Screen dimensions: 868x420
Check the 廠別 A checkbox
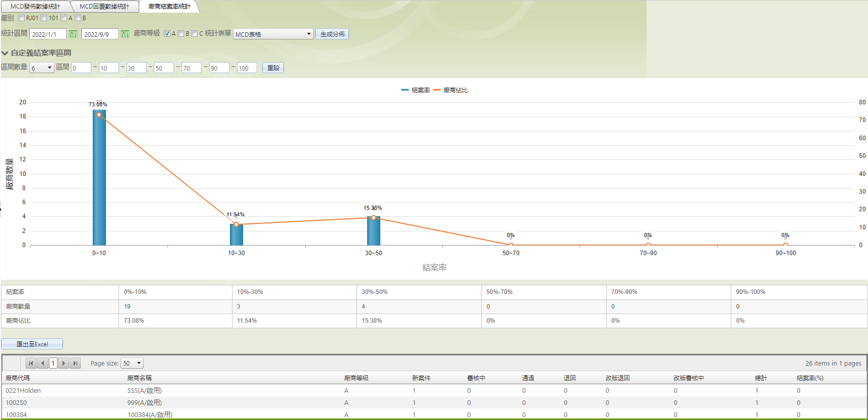tap(64, 18)
